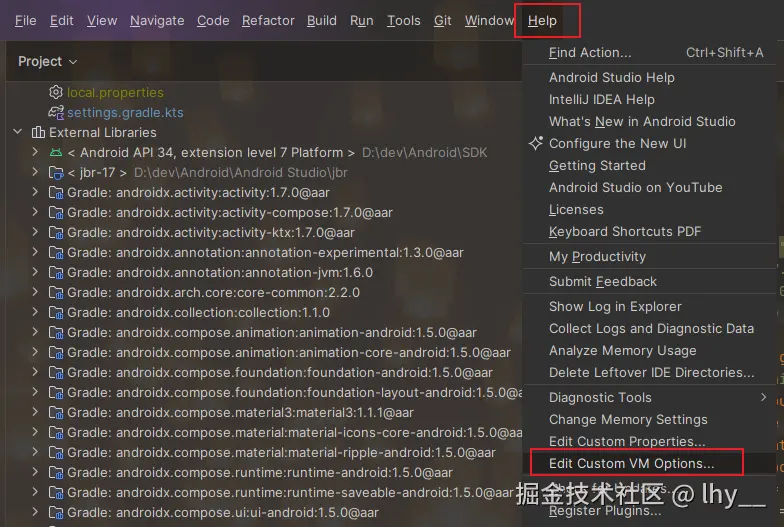Choose Edit Custom Properties...
The height and width of the screenshot is (527, 784).
coord(649,442)
